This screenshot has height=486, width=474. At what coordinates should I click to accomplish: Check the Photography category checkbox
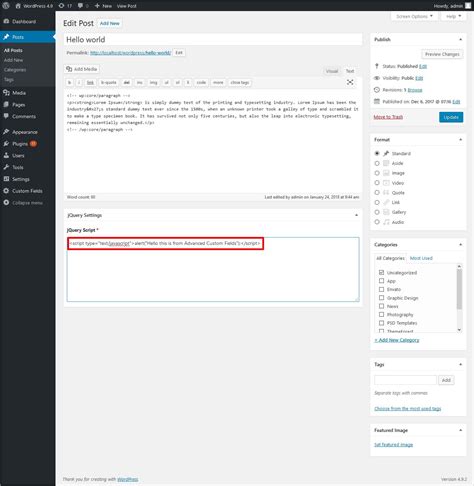point(381,314)
